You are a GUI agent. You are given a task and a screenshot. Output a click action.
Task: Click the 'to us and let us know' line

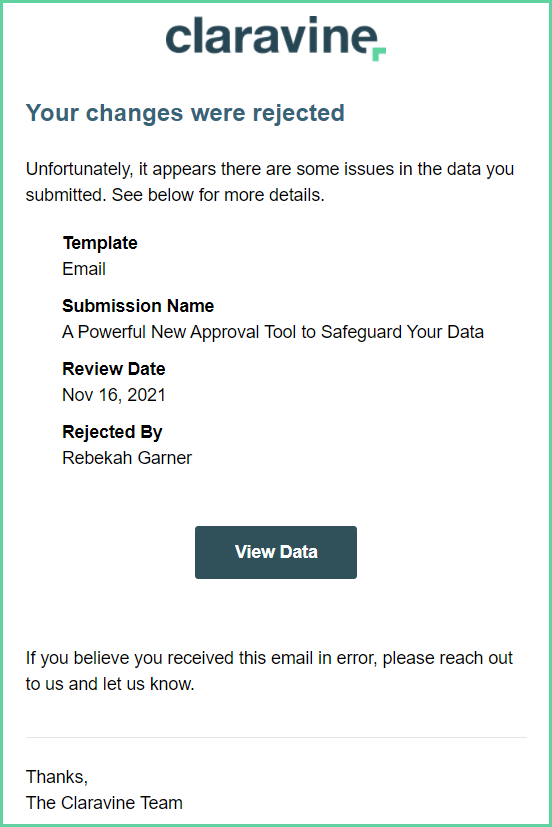click(110, 684)
